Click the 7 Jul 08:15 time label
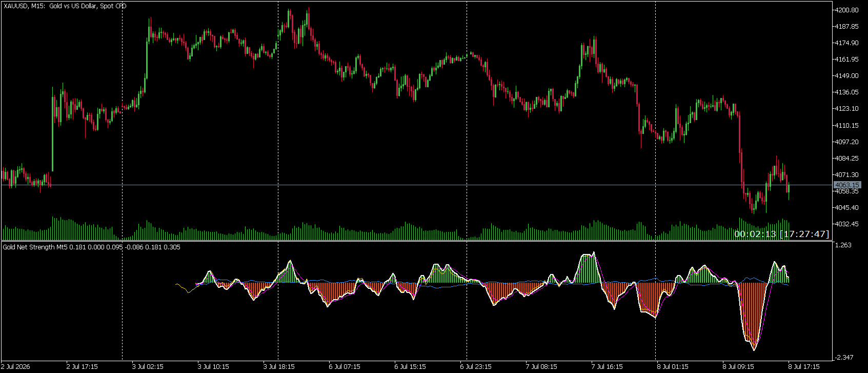Image resolution: width=868 pixels, height=373 pixels. (x=541, y=367)
